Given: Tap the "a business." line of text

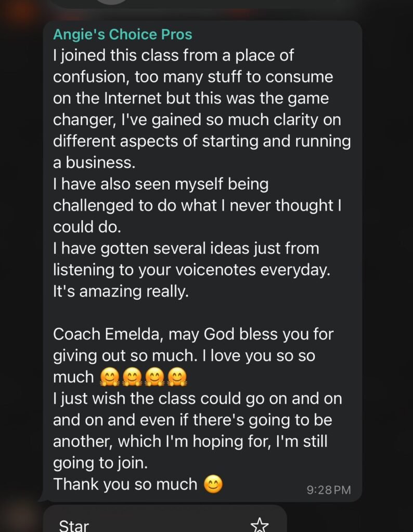Looking at the screenshot, I should click(x=94, y=162).
